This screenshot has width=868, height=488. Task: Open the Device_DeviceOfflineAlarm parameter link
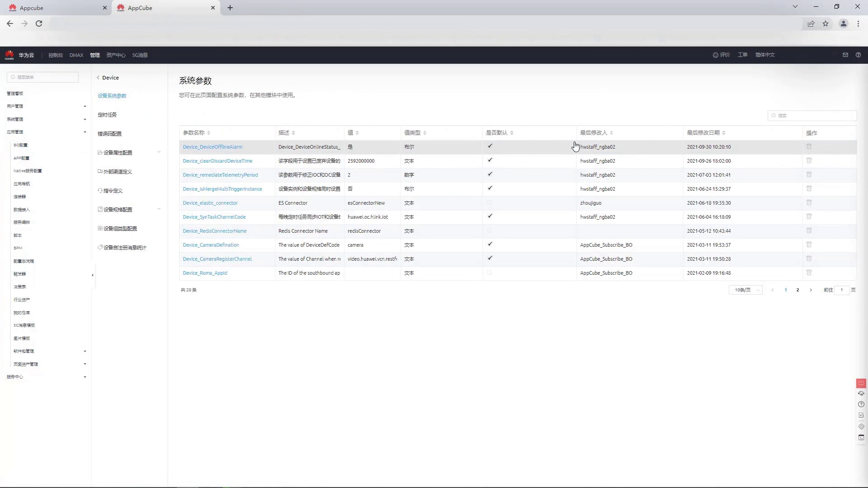(x=212, y=147)
